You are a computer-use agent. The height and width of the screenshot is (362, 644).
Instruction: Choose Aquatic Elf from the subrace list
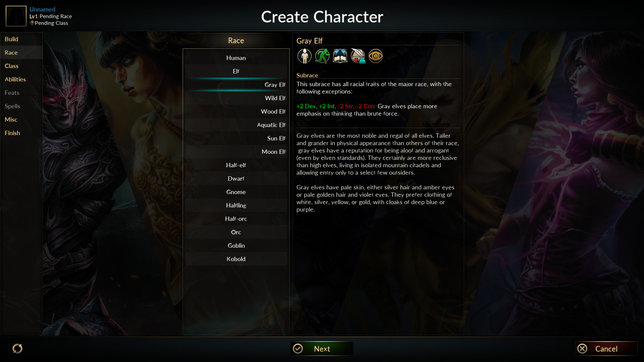coord(236,125)
